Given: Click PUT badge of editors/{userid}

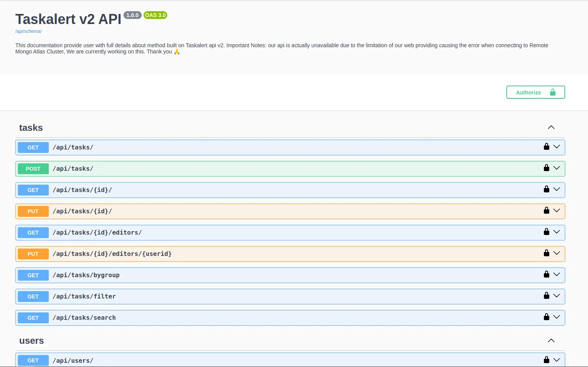Looking at the screenshot, I should [x=33, y=254].
